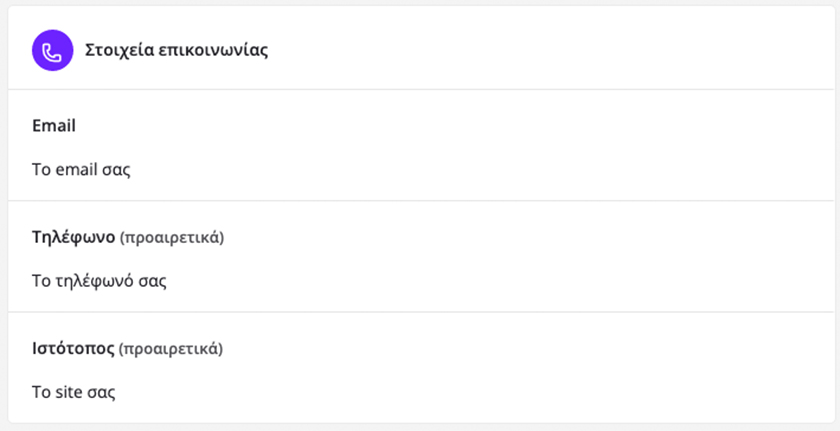
Task: Click the 'Το τηλέφωνό σας' placeholder text
Action: tap(99, 280)
